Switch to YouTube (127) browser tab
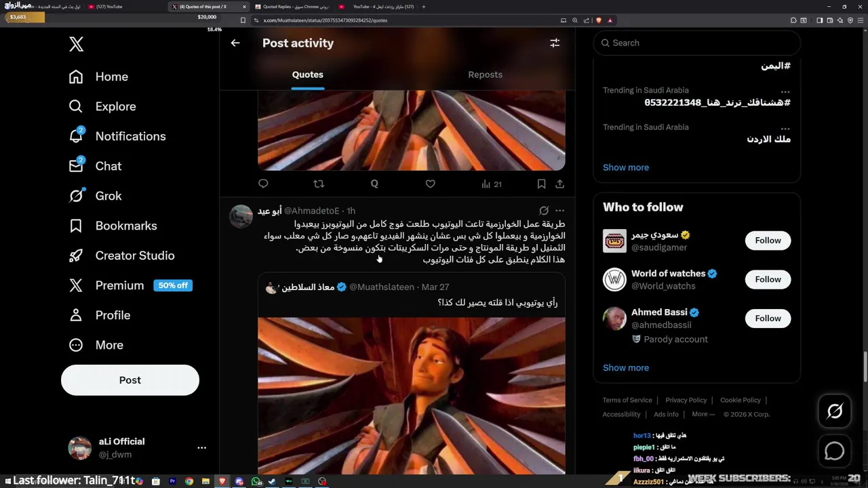Viewport: 868px width, 488px height. 125,7
